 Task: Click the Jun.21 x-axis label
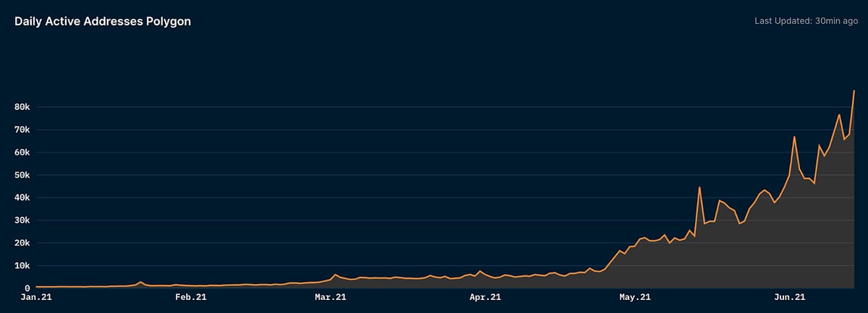(790, 296)
